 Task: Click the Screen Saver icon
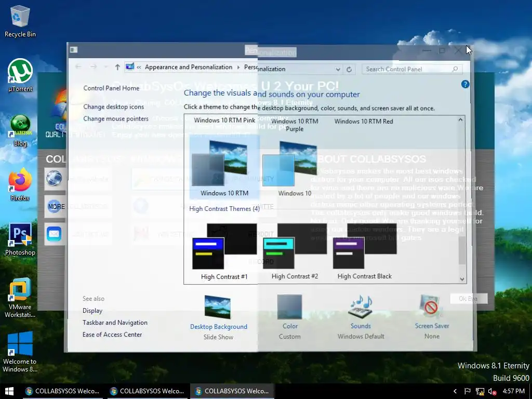pos(431,306)
